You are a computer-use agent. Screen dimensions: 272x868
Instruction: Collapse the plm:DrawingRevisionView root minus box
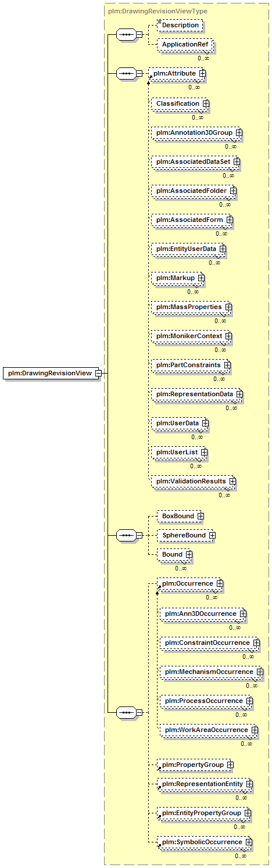99,372
